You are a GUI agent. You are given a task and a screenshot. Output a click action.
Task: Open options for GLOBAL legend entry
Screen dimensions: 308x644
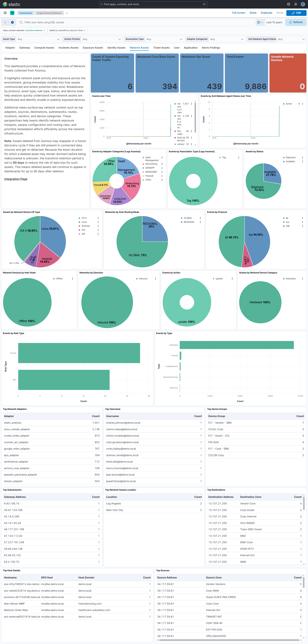tap(200, 218)
